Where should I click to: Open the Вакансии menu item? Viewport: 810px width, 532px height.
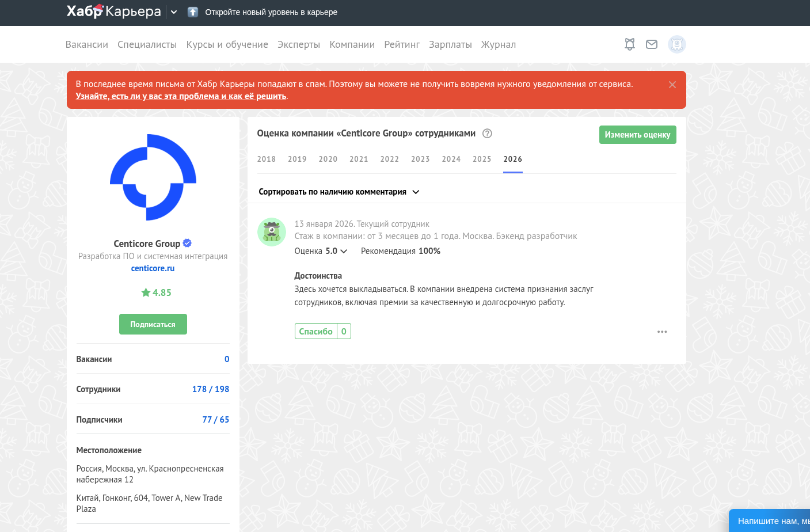click(87, 44)
